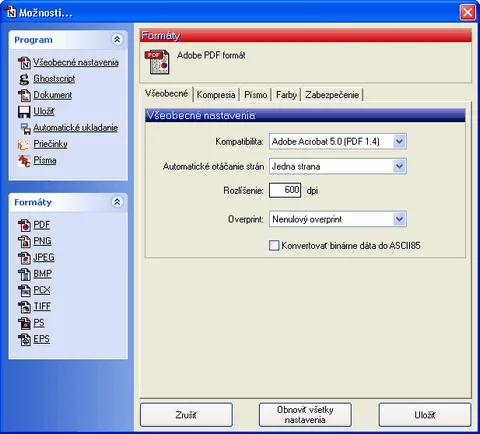The width and height of the screenshot is (480, 434).
Task: Click the Rozlíšenie dpi input field
Action: click(285, 190)
